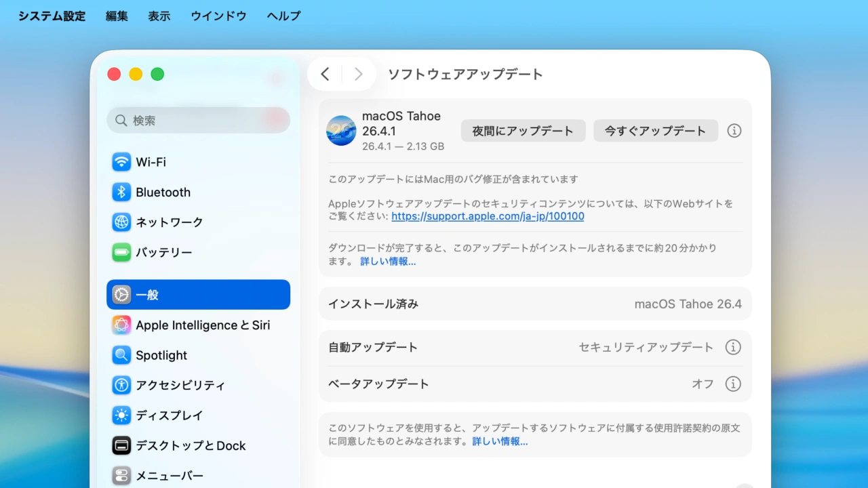Image resolution: width=868 pixels, height=488 pixels.
Task: Click the Spotlight magnifier icon
Action: (121, 354)
